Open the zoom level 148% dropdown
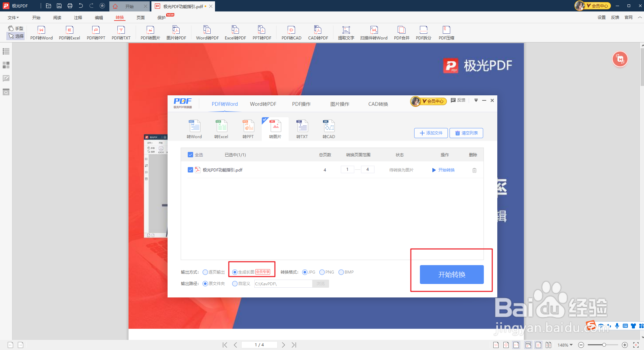The image size is (644, 350). pyautogui.click(x=565, y=345)
